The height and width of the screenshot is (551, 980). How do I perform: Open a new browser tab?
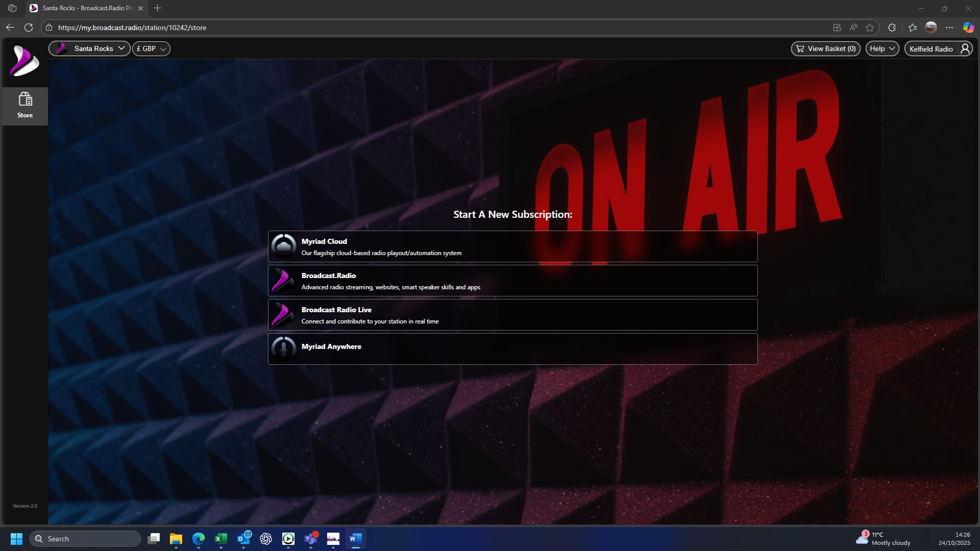pos(158,8)
